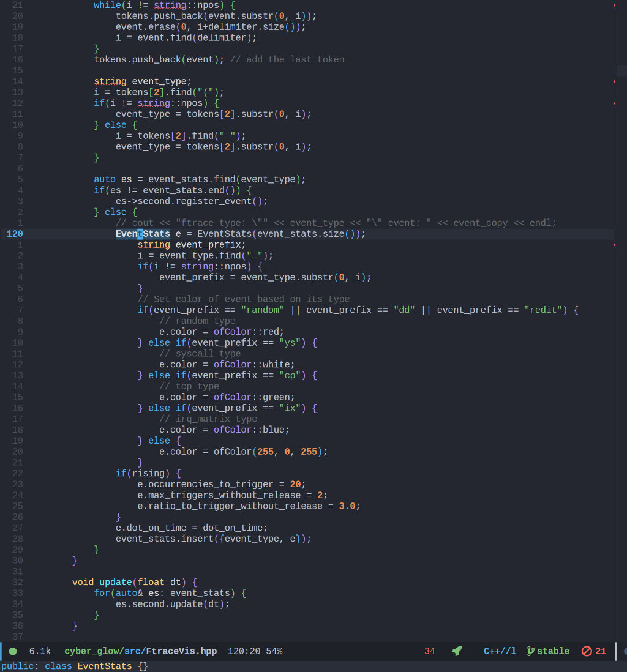Viewport: 627px width, 672px height.
Task: Click the '120:20' cursor position indicator
Action: [x=244, y=651]
